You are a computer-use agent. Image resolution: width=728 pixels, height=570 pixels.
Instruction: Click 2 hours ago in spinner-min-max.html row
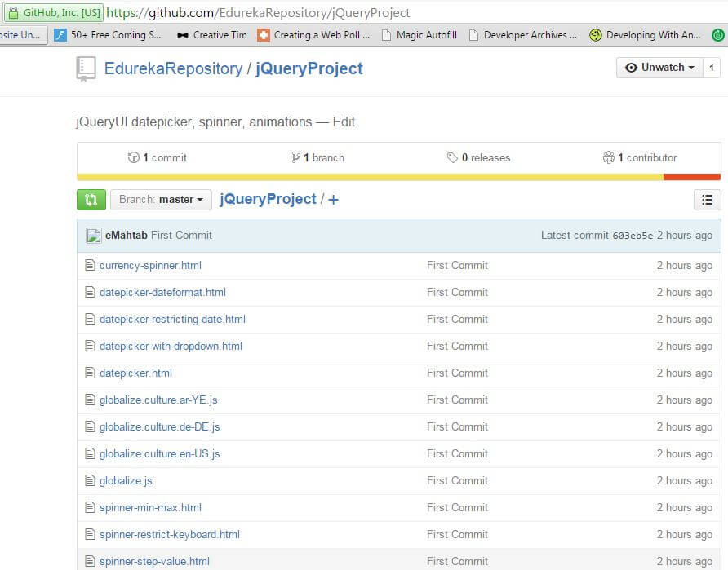pyautogui.click(x=685, y=508)
